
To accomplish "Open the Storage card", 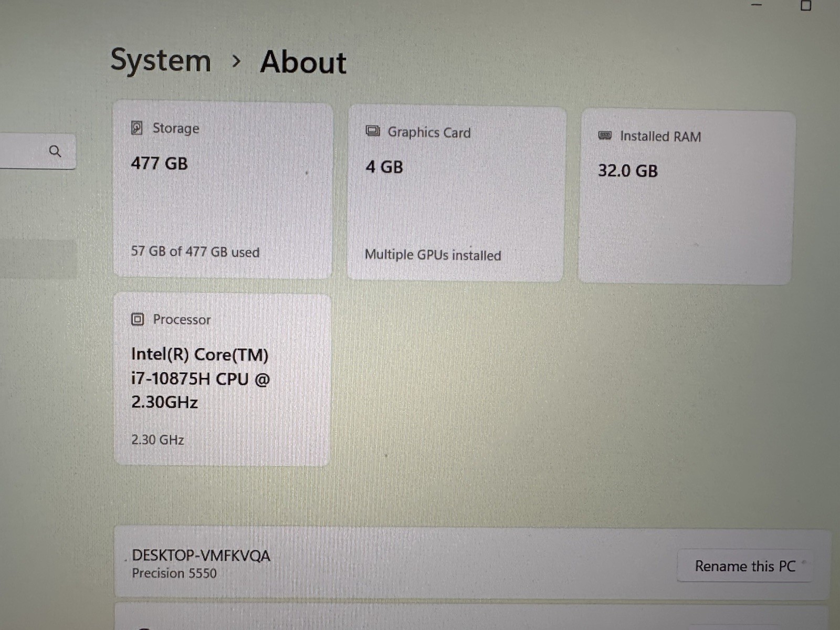I will pos(223,190).
